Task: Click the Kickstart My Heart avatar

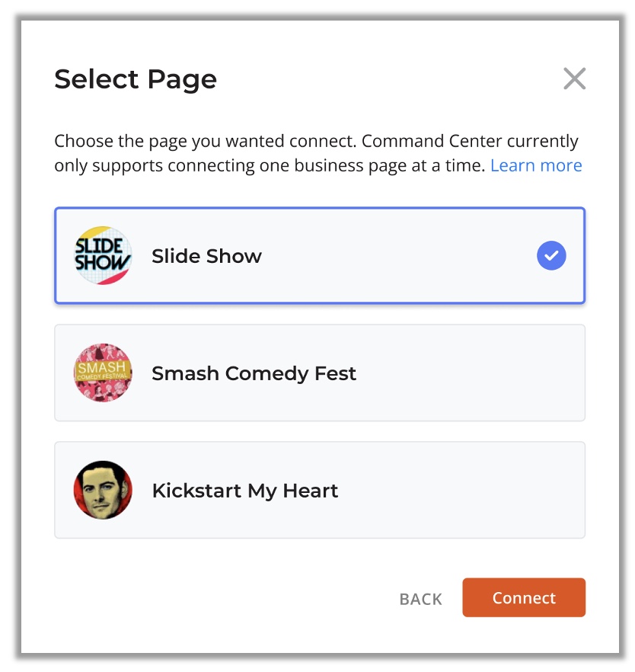Action: click(103, 491)
